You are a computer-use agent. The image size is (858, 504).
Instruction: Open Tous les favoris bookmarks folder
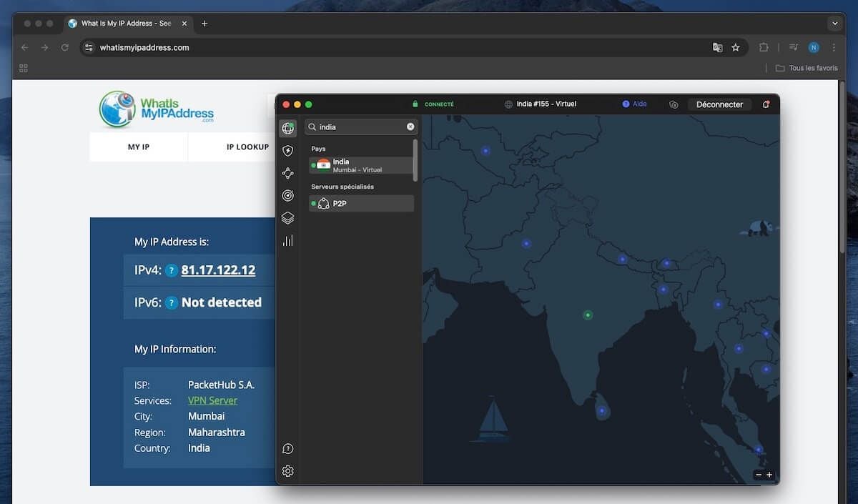click(x=807, y=68)
